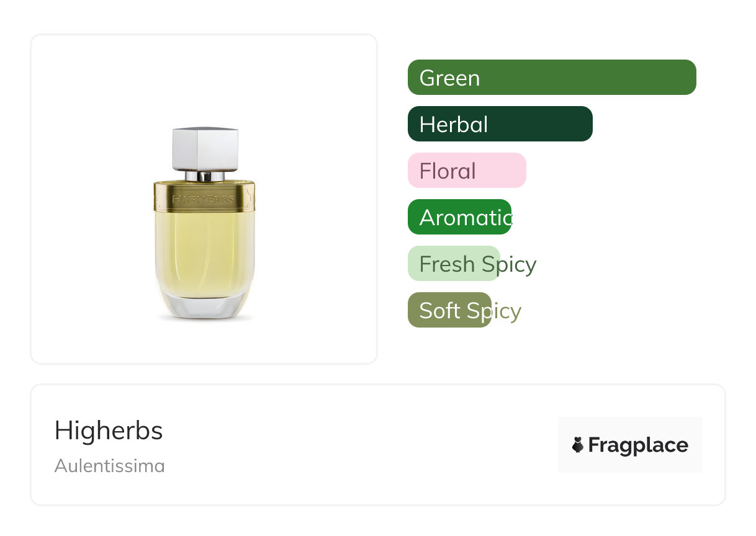
Task: Click the Fragplace brand wordmark
Action: pos(638,445)
